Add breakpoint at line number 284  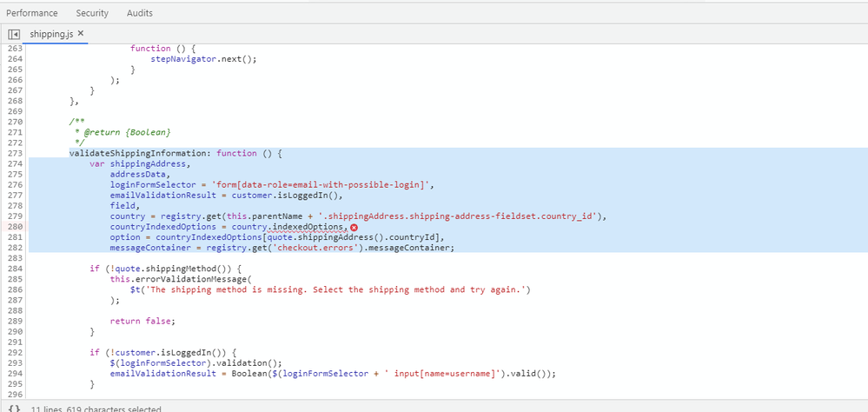point(14,269)
